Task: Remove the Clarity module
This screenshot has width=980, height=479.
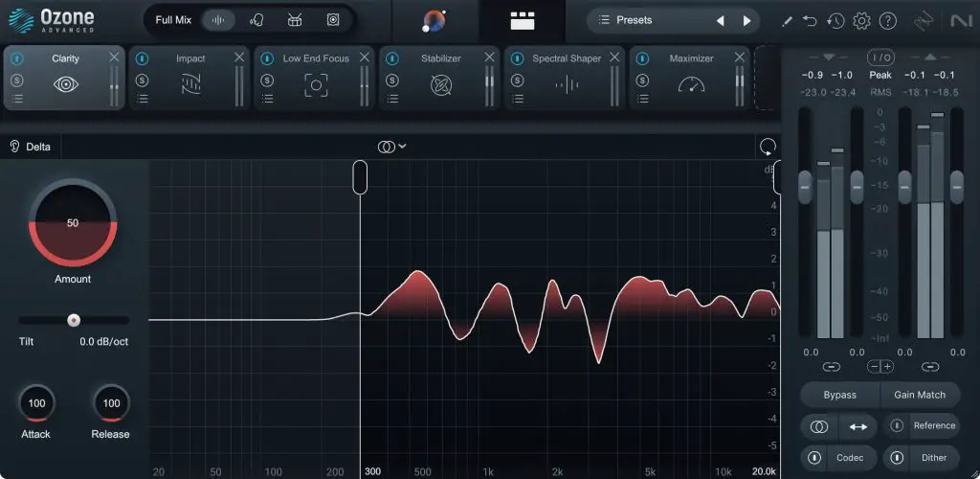Action: (114, 57)
